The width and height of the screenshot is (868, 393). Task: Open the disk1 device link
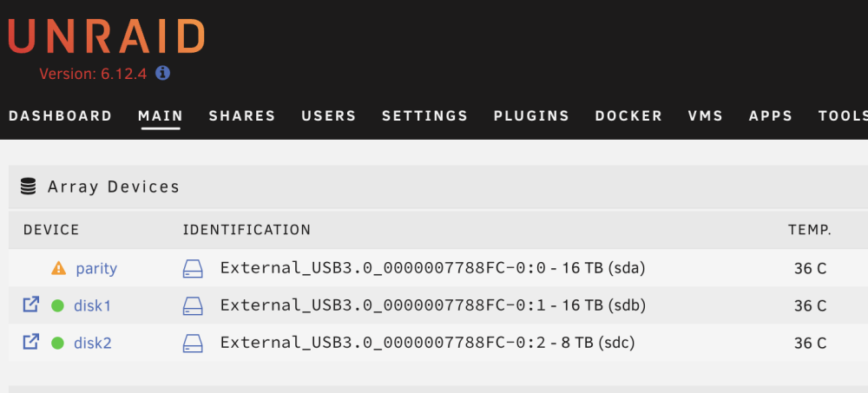93,305
